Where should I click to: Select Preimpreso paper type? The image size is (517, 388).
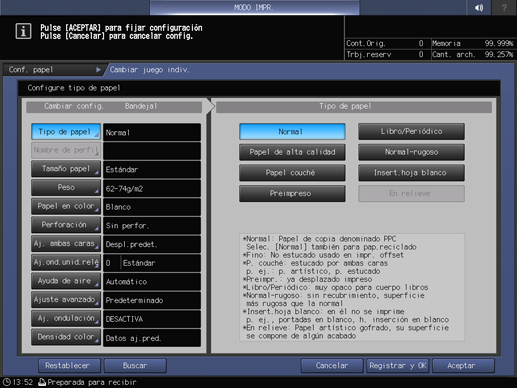coord(292,193)
